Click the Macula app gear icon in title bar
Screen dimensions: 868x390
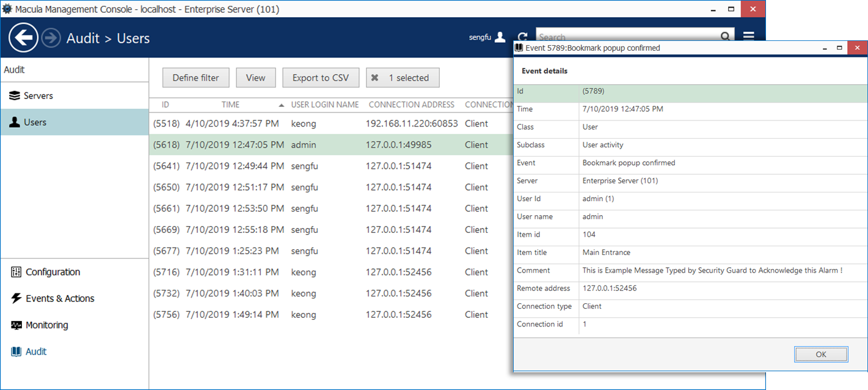click(x=7, y=9)
